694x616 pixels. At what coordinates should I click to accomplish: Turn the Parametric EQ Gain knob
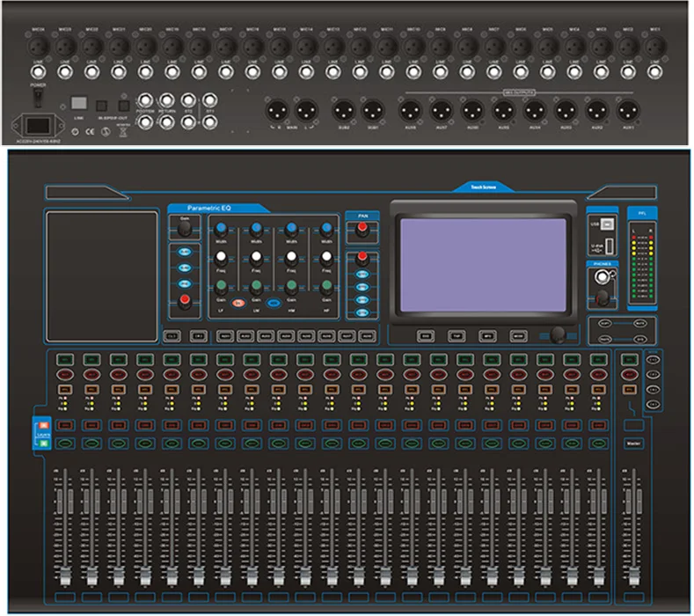click(184, 228)
